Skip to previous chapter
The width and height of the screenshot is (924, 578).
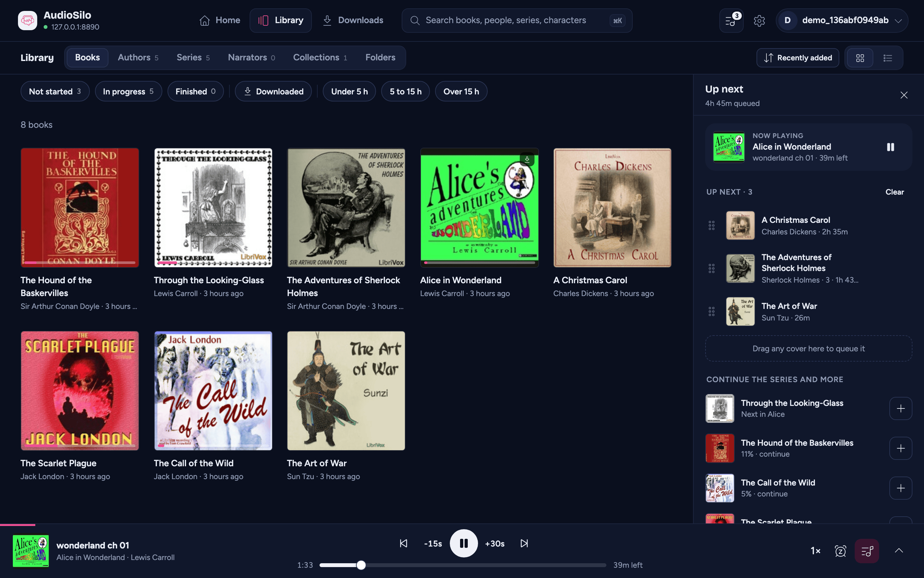point(404,543)
